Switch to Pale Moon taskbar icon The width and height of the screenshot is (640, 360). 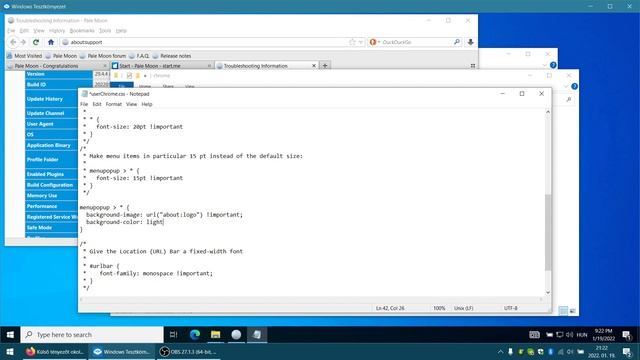click(236, 335)
